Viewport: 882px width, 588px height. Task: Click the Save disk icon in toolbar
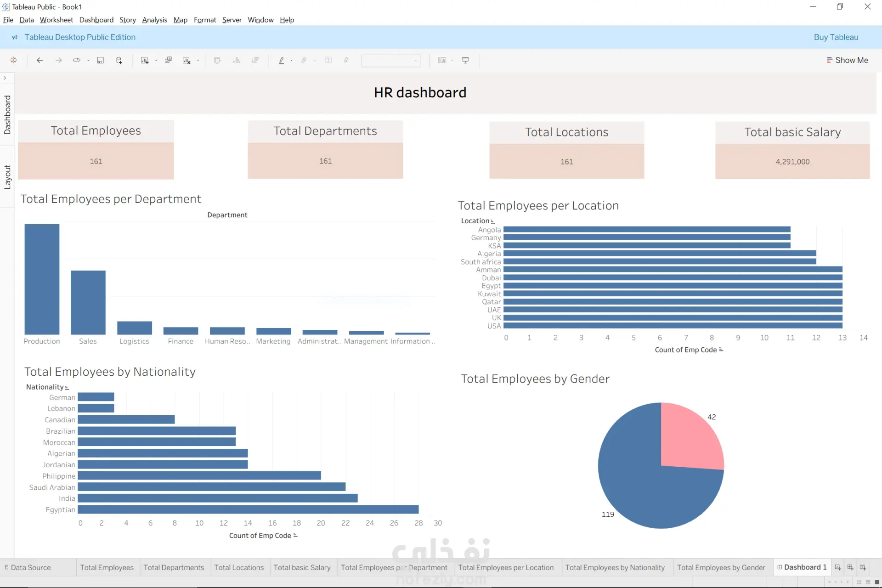(100, 60)
